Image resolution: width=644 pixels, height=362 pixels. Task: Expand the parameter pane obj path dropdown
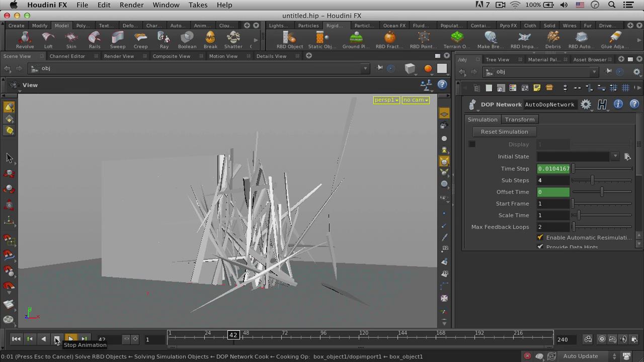[x=594, y=72]
